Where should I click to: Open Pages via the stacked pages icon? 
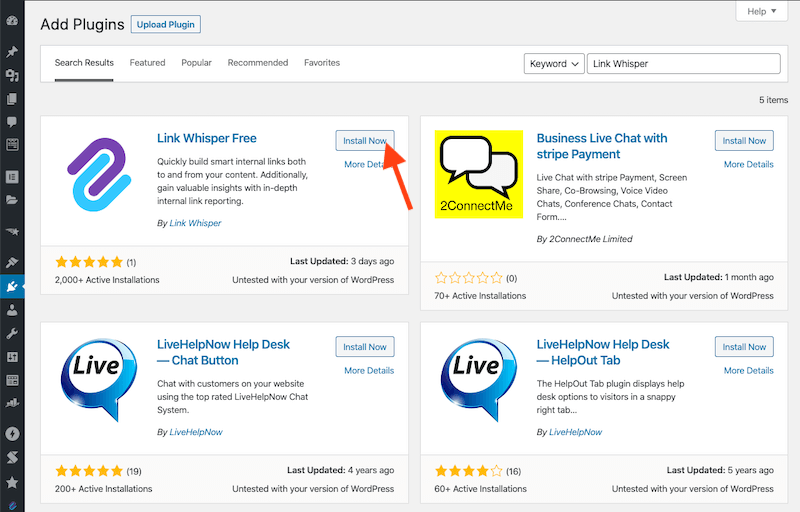(12, 99)
